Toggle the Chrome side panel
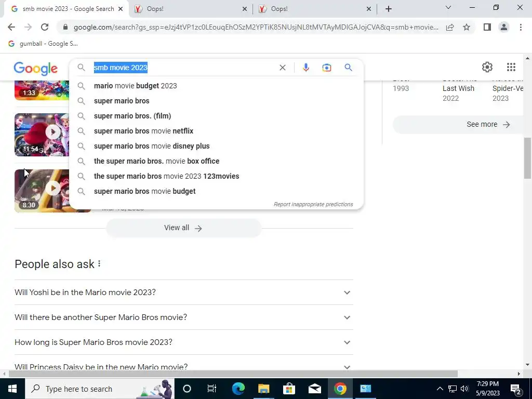This screenshot has height=399, width=532. coord(487,27)
